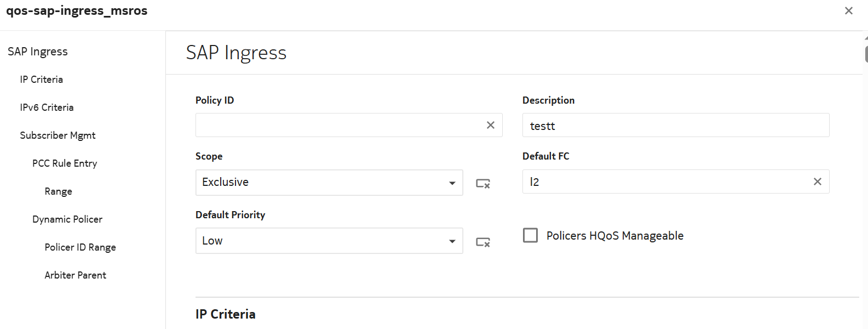Click the vertical scrollbar thumb
The image size is (868, 329).
866,54
